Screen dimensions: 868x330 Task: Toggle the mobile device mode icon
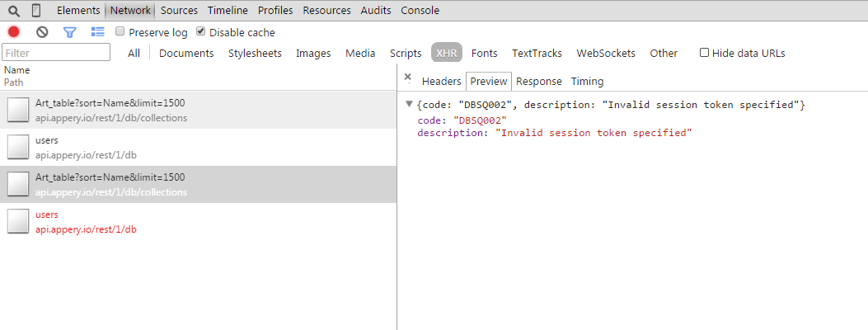pyautogui.click(x=36, y=11)
